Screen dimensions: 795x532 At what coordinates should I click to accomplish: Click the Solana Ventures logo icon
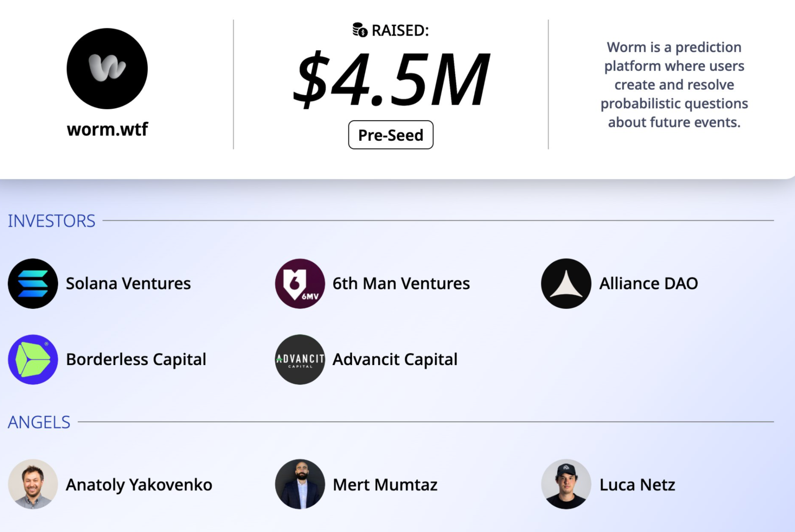(33, 284)
